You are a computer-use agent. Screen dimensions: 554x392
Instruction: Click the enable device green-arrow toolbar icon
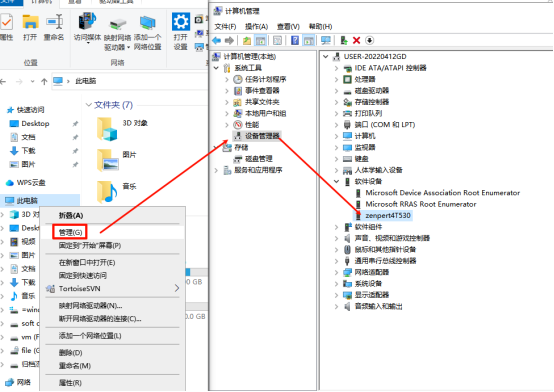(x=344, y=40)
